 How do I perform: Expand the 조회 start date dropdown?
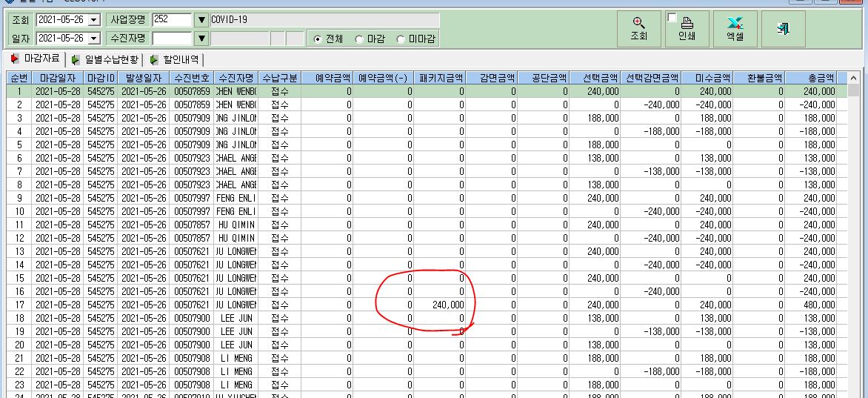tap(93, 20)
